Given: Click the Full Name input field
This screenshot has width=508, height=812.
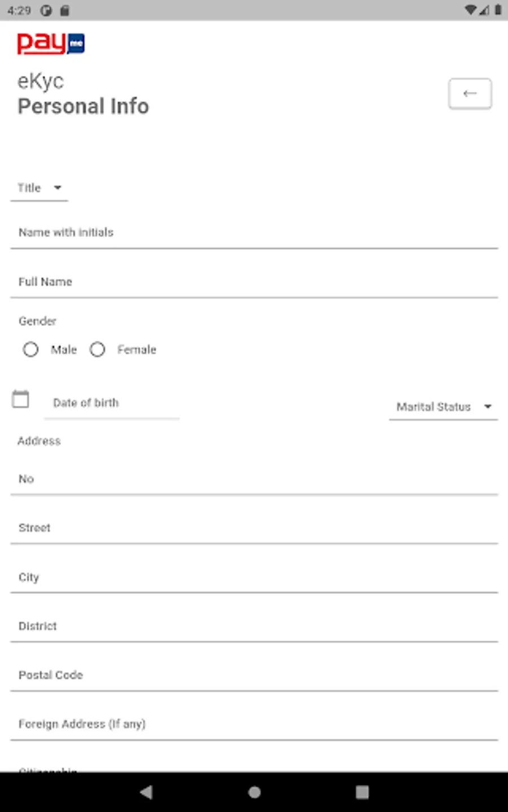Looking at the screenshot, I should tap(254, 281).
